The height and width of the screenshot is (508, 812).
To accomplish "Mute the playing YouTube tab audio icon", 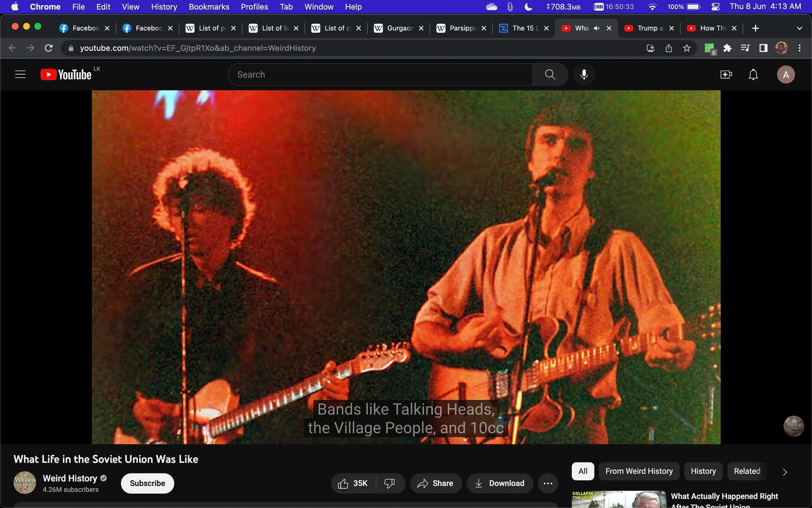I will pos(597,28).
